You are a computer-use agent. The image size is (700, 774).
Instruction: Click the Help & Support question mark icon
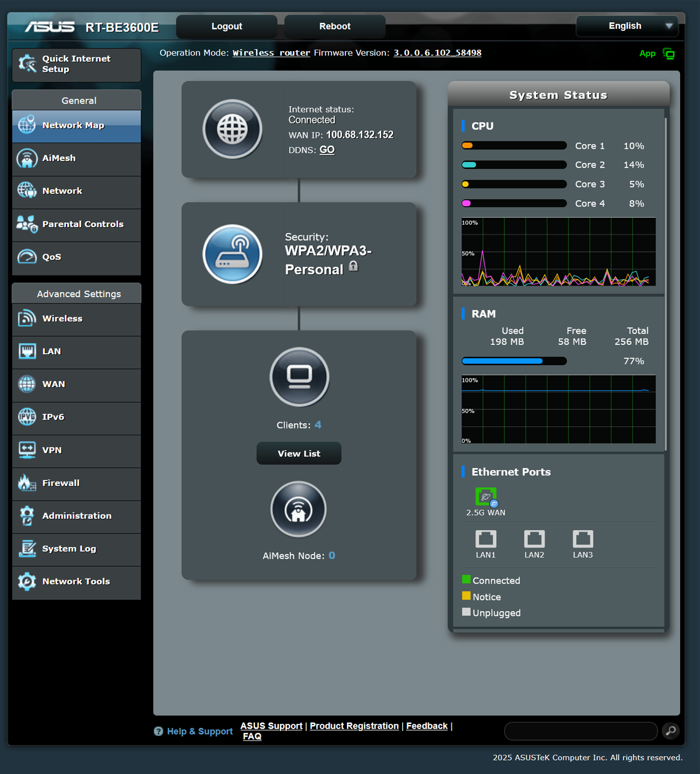coord(158,731)
